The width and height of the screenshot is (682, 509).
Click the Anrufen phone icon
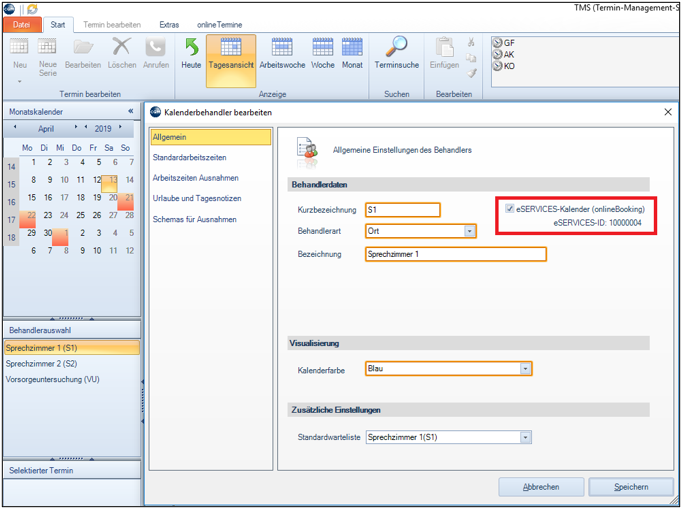click(x=156, y=47)
